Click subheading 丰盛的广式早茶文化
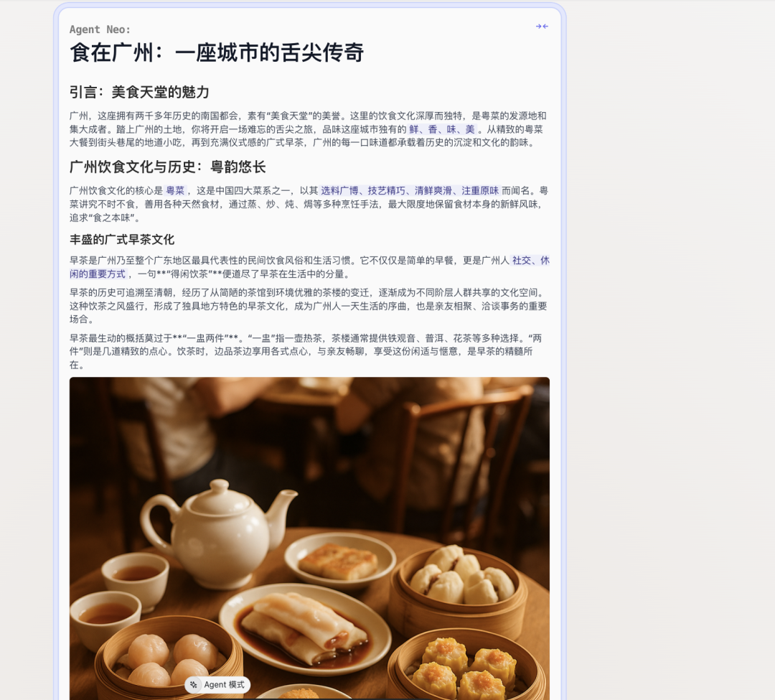Viewport: 775px width, 700px height. point(122,240)
